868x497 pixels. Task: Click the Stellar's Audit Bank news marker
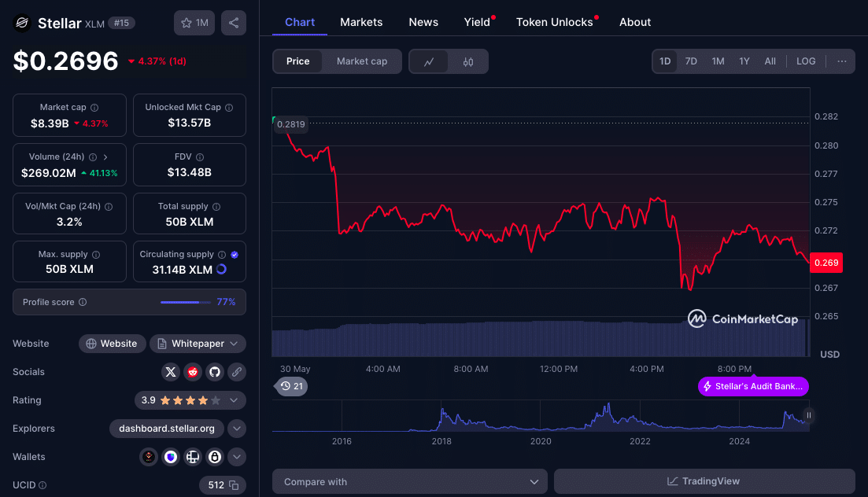click(x=753, y=386)
